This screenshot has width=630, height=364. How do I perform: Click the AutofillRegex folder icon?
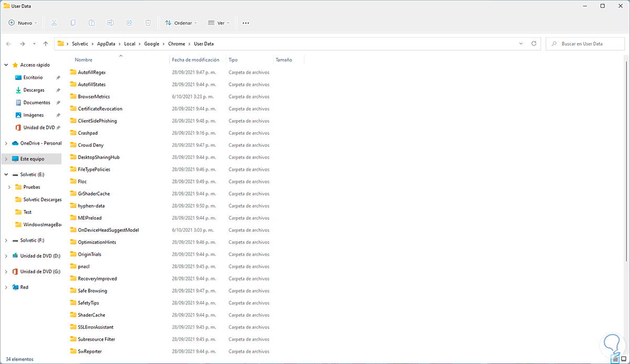point(73,72)
